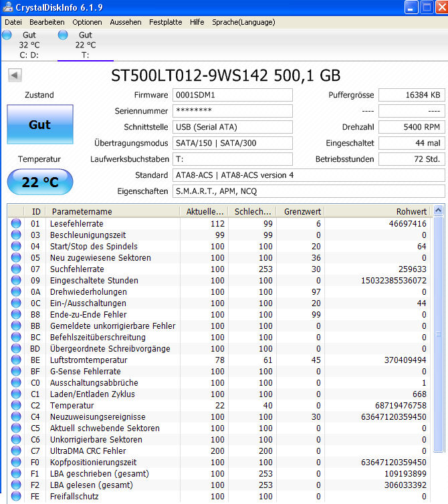Select the LBA gelesen (gesamt) row text

pyautogui.click(x=92, y=485)
